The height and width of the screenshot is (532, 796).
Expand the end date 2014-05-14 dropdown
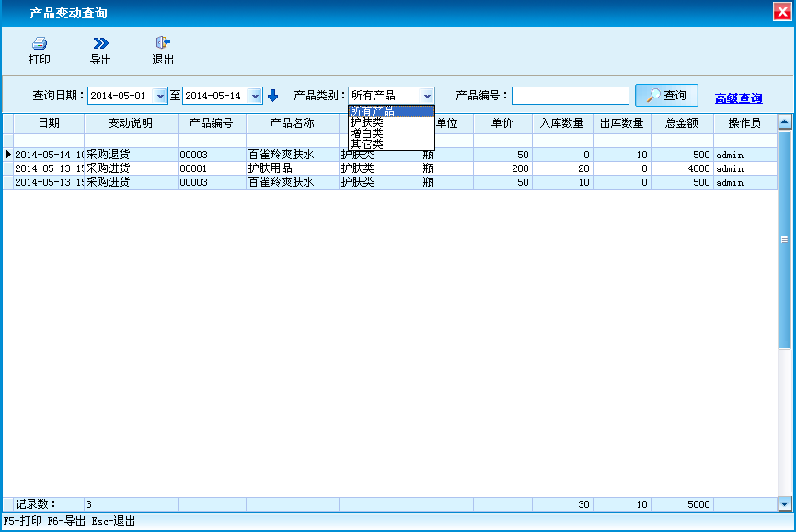point(256,96)
